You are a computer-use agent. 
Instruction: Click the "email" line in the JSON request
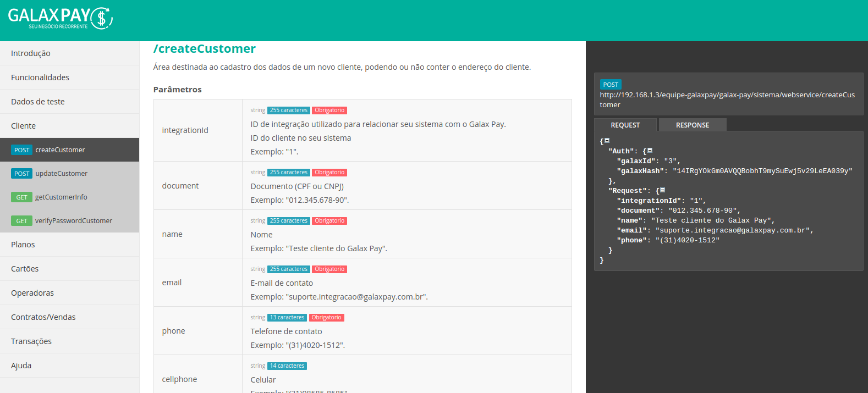[715, 230]
